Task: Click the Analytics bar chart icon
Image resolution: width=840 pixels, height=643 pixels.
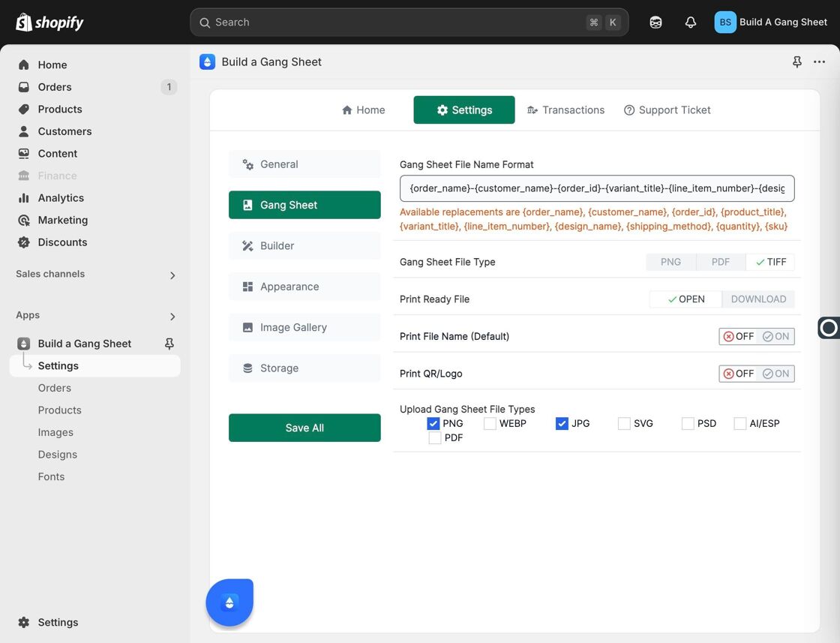Action: pyautogui.click(x=23, y=198)
